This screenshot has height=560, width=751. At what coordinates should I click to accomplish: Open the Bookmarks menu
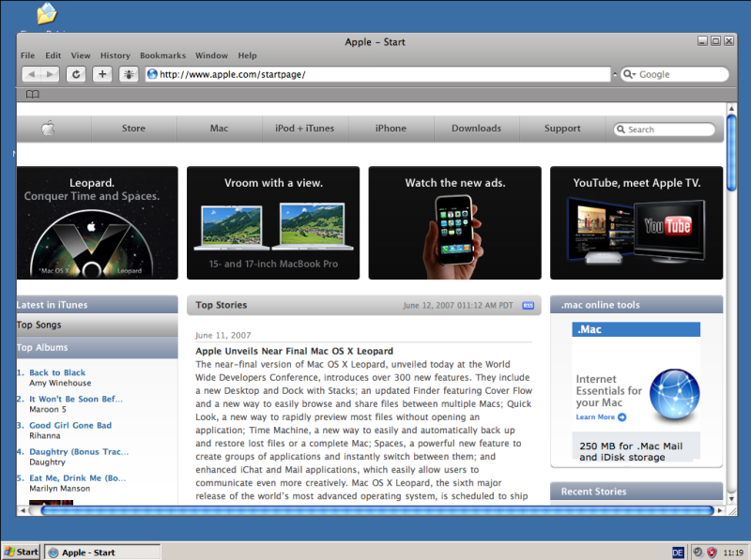pyautogui.click(x=162, y=55)
